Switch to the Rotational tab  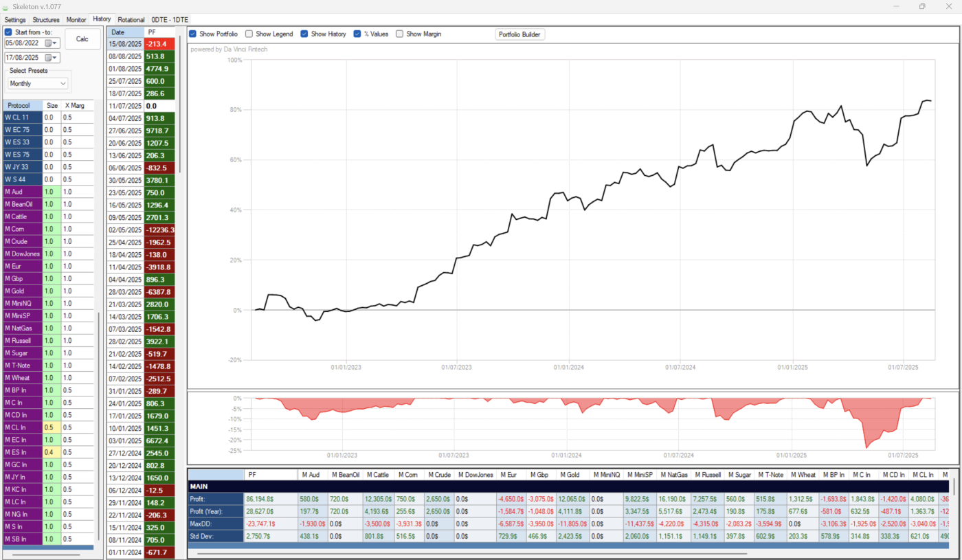click(131, 19)
